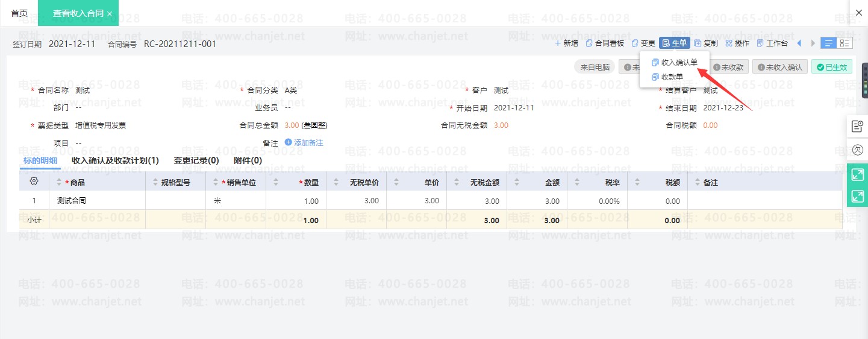Image resolution: width=868 pixels, height=339 pixels.
Task: Click the 未收入确认 status badge
Action: click(780, 67)
